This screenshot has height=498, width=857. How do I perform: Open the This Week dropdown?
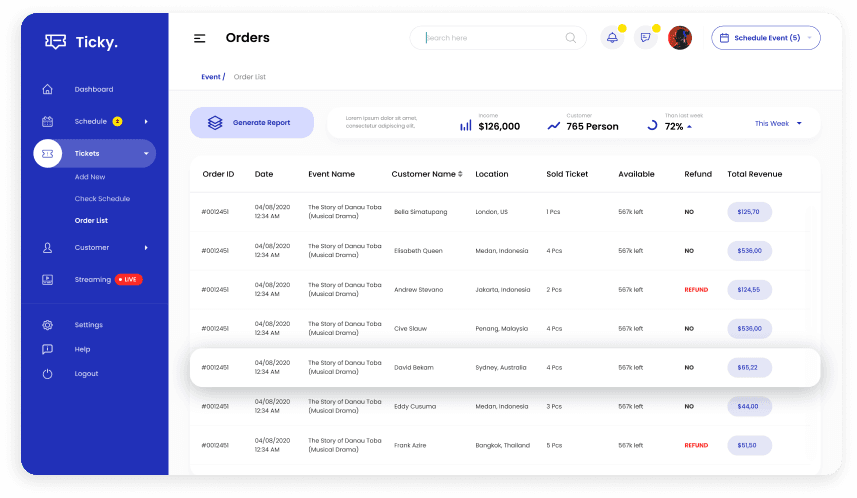pos(778,124)
